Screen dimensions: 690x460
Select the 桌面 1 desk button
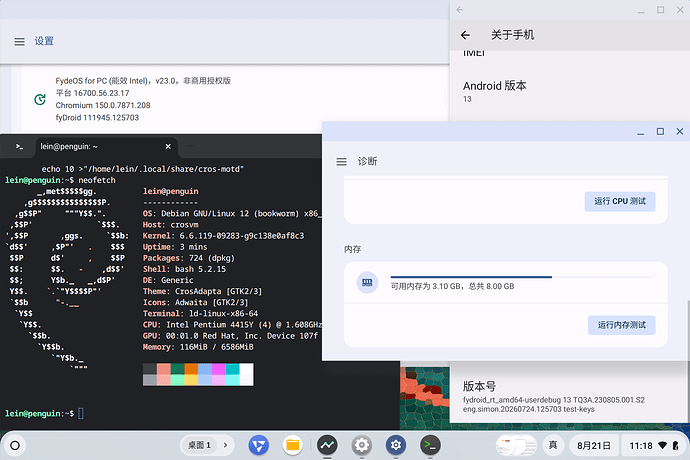pos(199,445)
